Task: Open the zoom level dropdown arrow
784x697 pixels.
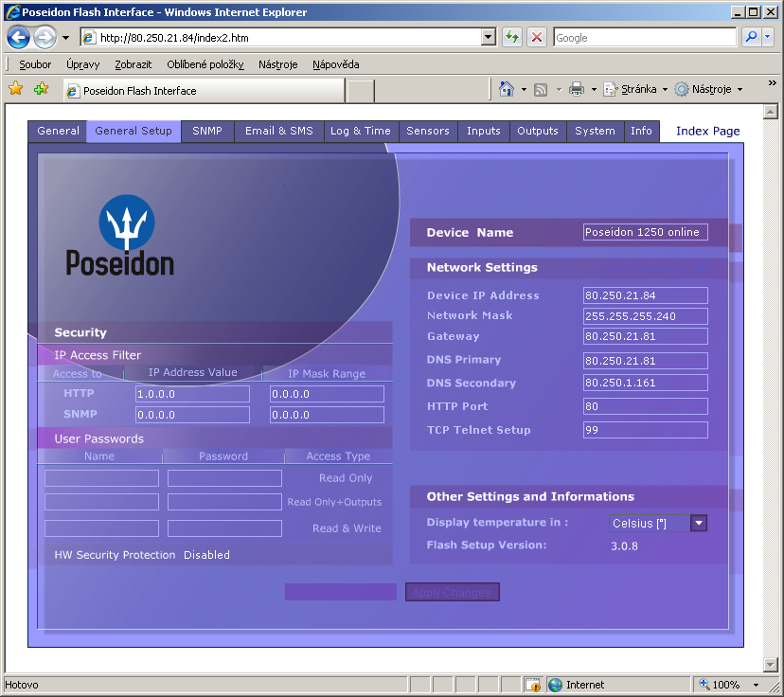Action: (x=756, y=685)
